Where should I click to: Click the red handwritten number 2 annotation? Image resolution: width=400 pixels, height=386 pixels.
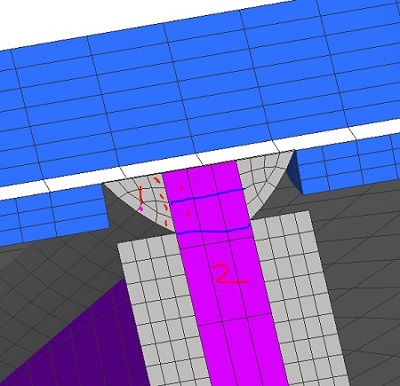click(231, 274)
